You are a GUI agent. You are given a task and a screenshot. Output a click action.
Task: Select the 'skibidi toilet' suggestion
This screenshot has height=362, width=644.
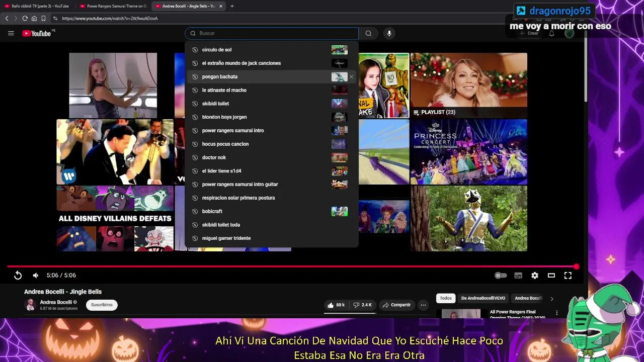coord(271,104)
